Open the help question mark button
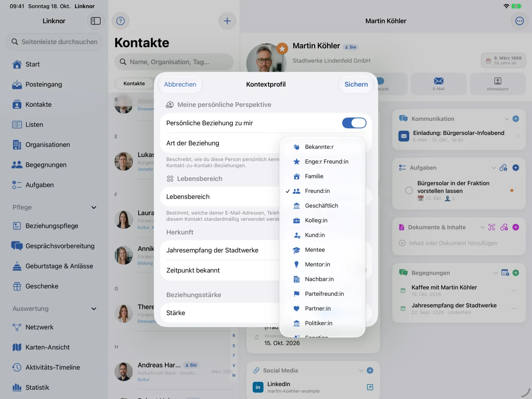This screenshot has height=399, width=532. tap(120, 21)
